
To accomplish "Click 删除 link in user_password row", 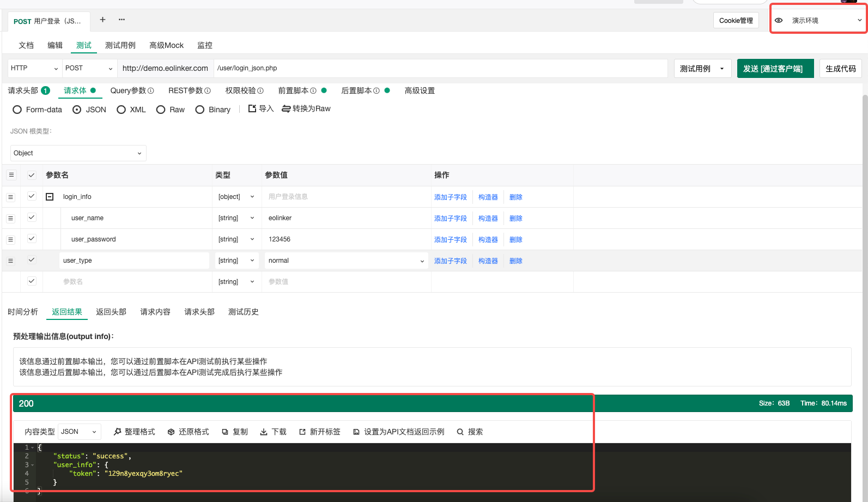I will tap(516, 240).
